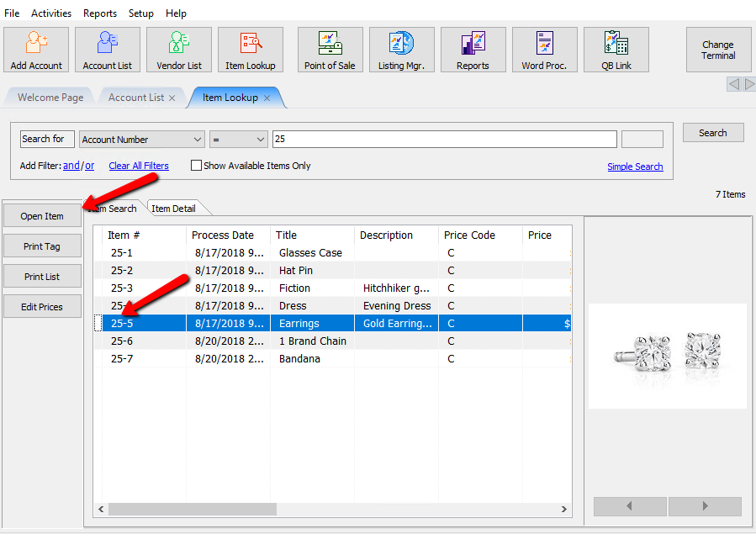Click the Open Item button

pos(42,216)
